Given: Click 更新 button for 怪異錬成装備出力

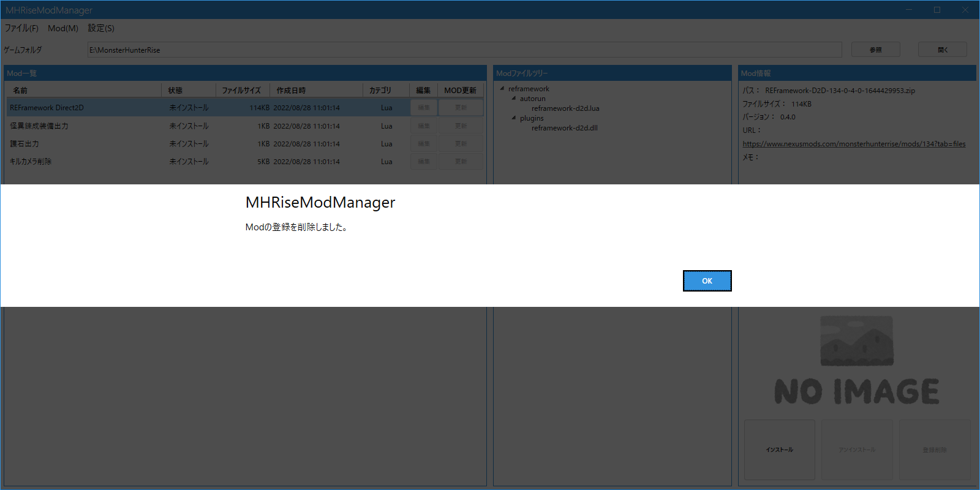Looking at the screenshot, I should click(x=461, y=126).
